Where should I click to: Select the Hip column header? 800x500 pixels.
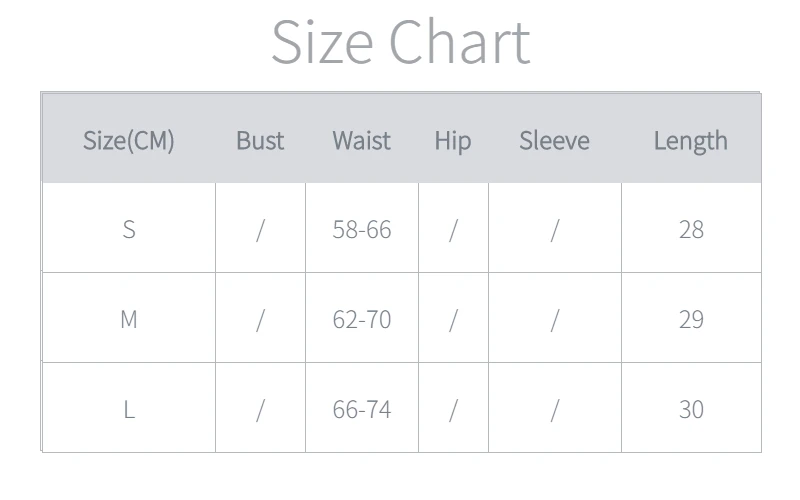click(452, 140)
